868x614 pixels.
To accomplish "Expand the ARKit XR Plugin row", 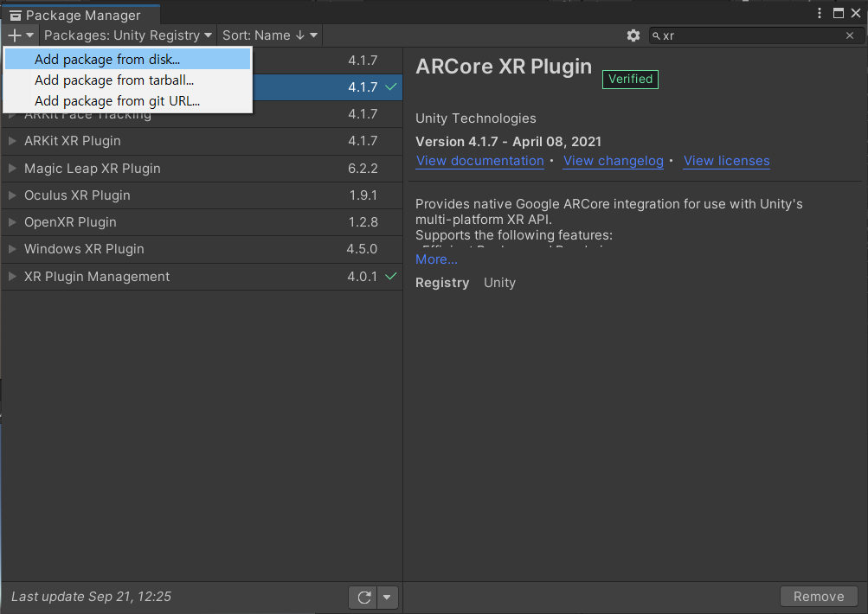I will (12, 141).
